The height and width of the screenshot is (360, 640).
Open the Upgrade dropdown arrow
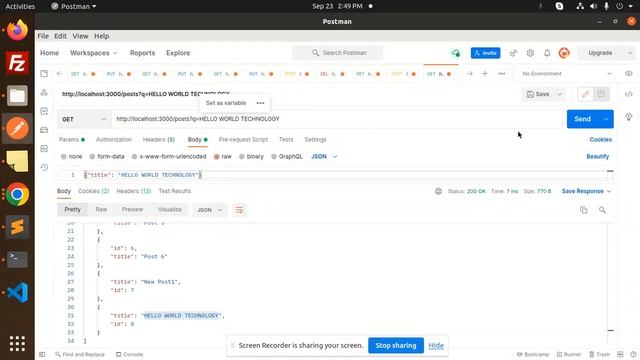pos(630,53)
